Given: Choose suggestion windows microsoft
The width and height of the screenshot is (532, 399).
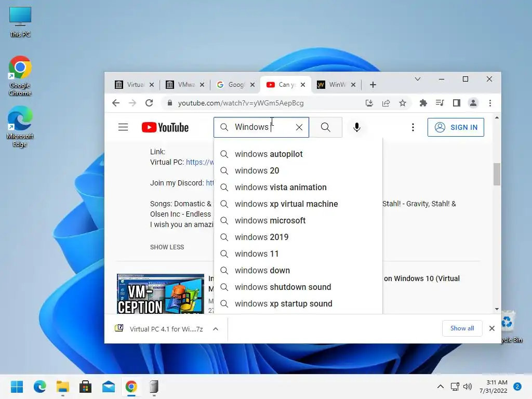Looking at the screenshot, I should [298, 220].
